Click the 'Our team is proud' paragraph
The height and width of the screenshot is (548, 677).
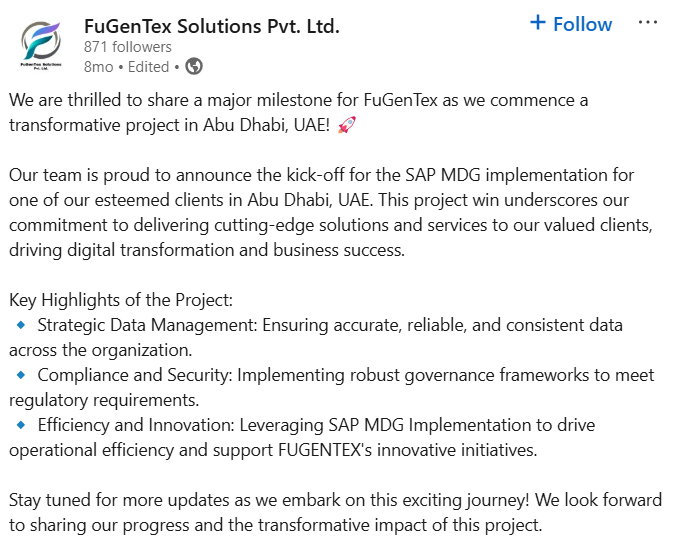click(331, 212)
